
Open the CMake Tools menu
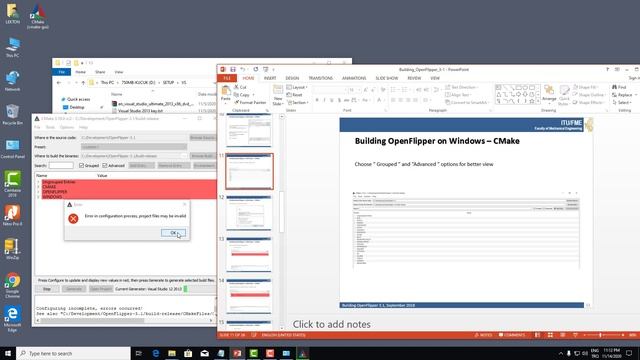50,127
